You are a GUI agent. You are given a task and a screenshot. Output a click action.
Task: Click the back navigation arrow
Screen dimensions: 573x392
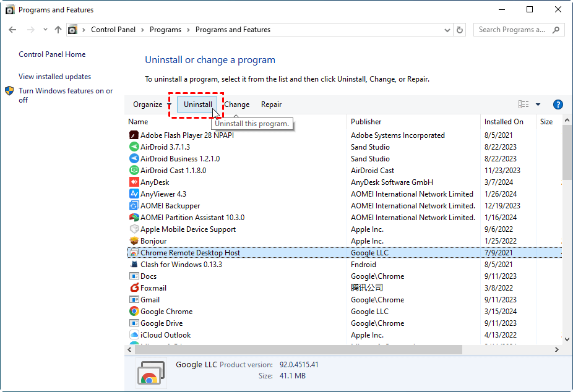coord(13,30)
